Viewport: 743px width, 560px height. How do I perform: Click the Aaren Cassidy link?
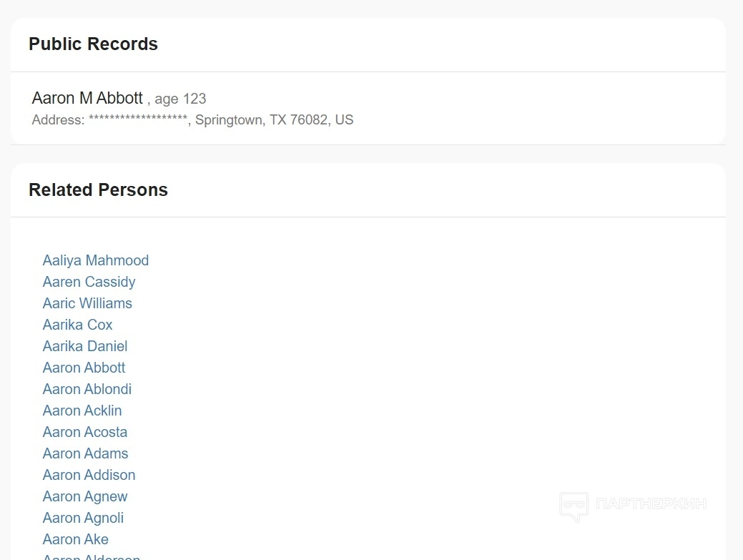click(89, 282)
